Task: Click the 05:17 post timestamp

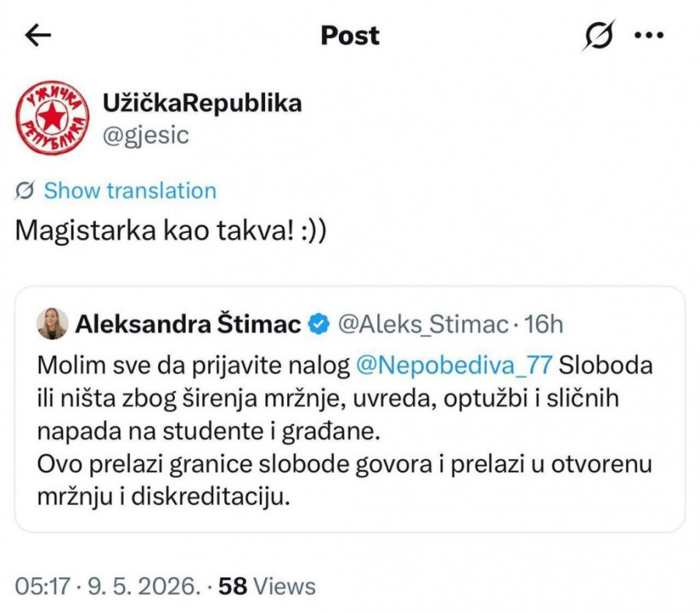Action: [x=43, y=587]
